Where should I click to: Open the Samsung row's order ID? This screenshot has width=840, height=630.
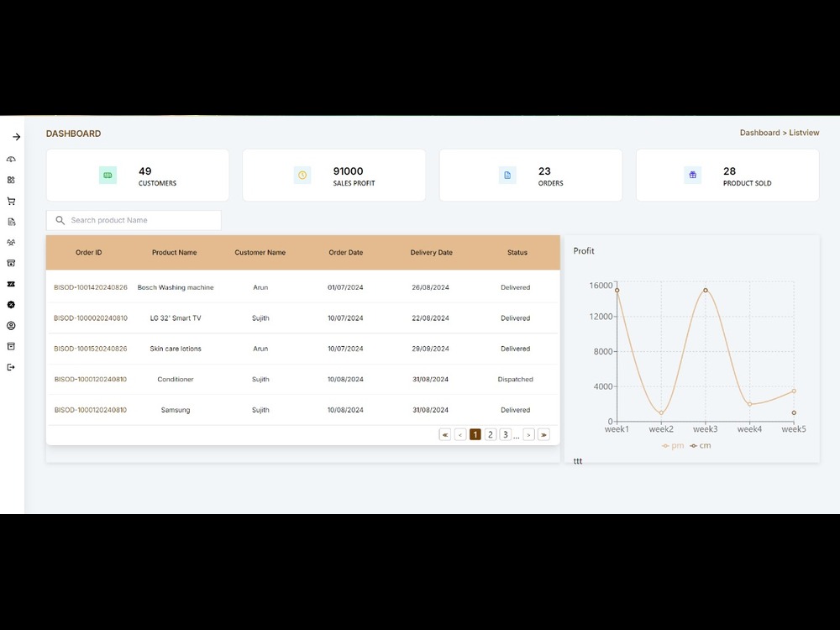click(x=91, y=410)
